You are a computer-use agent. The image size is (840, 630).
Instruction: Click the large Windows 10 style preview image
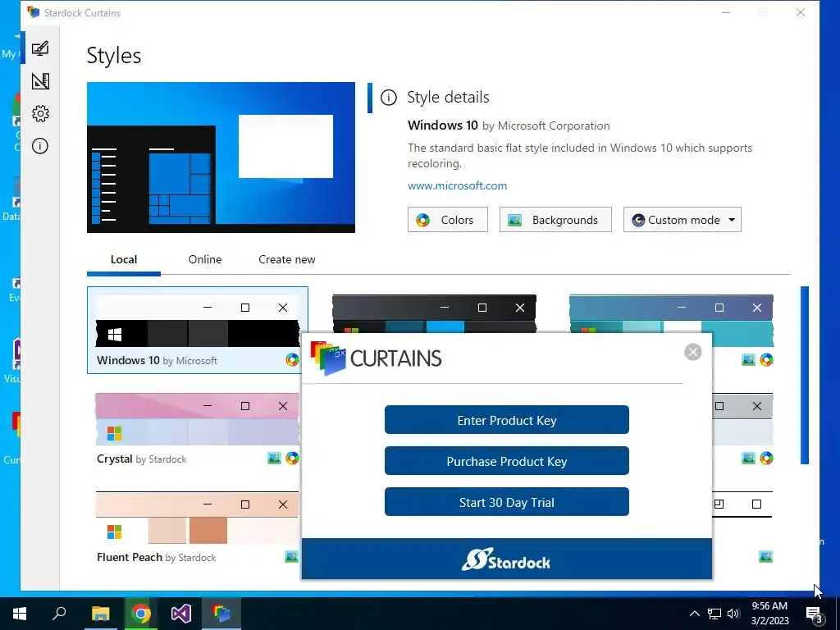pyautogui.click(x=221, y=157)
